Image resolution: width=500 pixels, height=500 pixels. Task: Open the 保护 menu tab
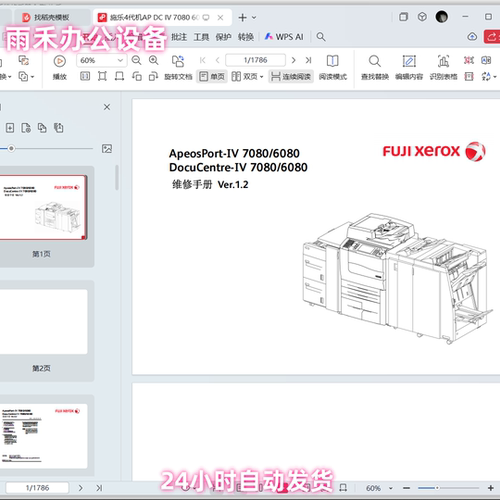223,37
